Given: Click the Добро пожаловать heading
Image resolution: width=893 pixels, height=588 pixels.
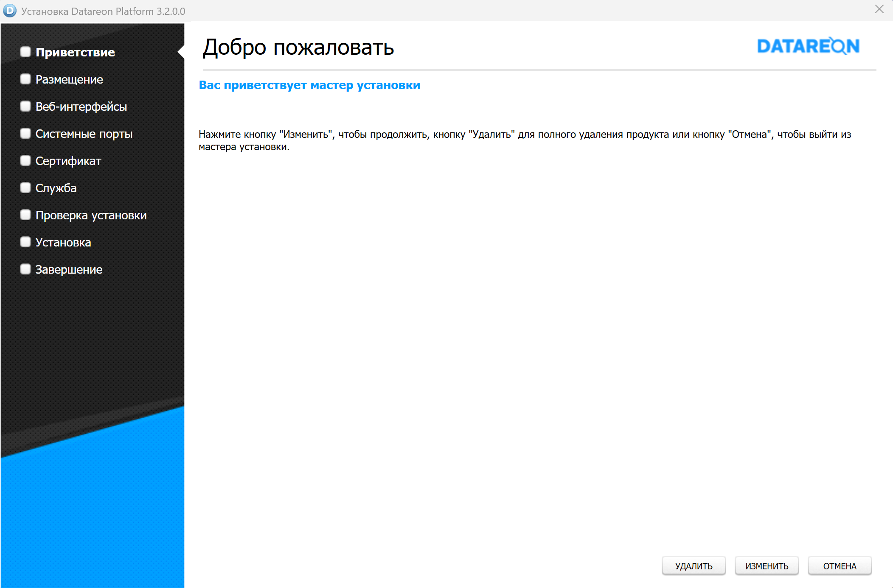Looking at the screenshot, I should click(x=298, y=47).
